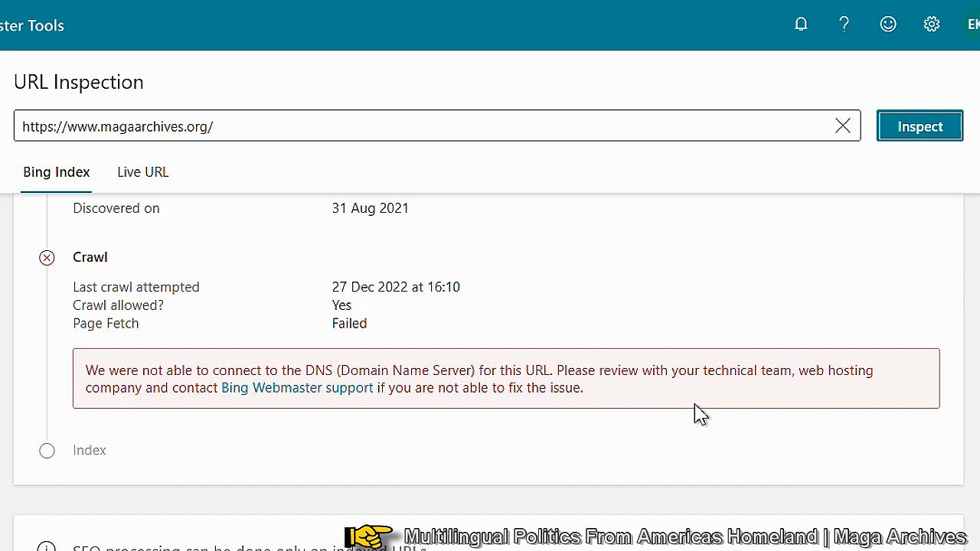The height and width of the screenshot is (551, 980).
Task: Click the URL Inspection page title
Action: [x=79, y=82]
